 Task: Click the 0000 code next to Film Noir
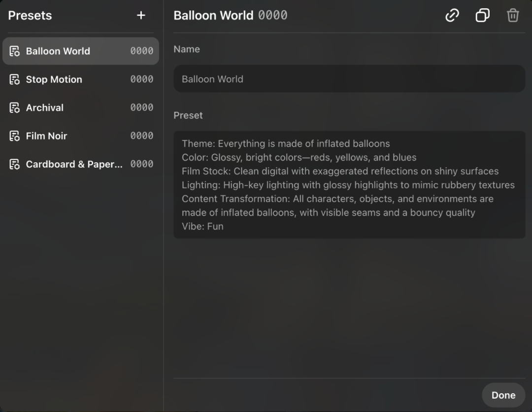(x=142, y=136)
